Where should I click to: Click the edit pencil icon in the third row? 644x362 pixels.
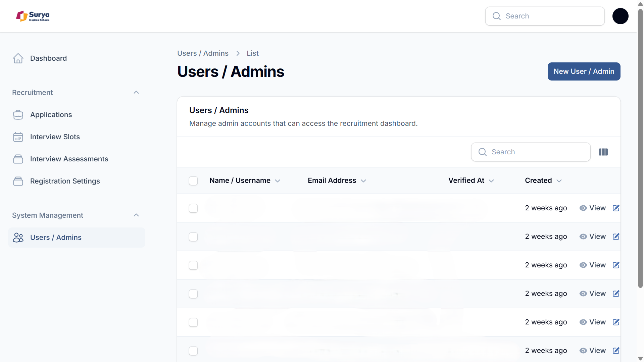coord(616,265)
